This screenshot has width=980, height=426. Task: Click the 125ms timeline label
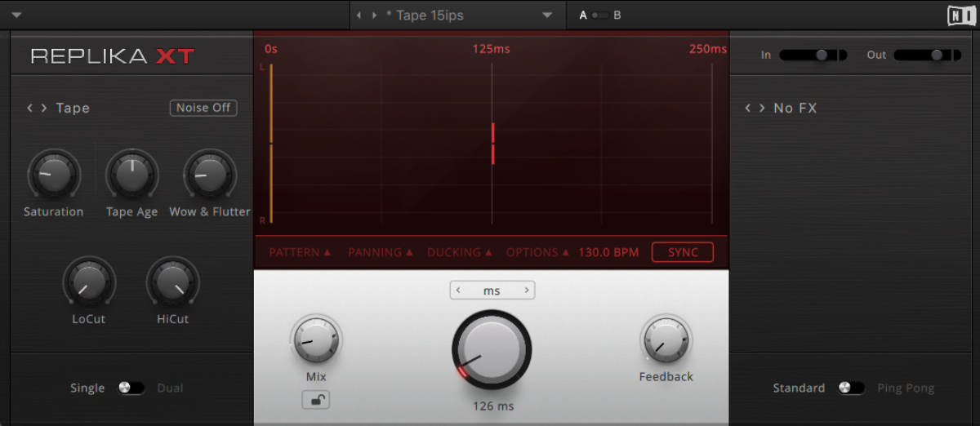tap(491, 49)
